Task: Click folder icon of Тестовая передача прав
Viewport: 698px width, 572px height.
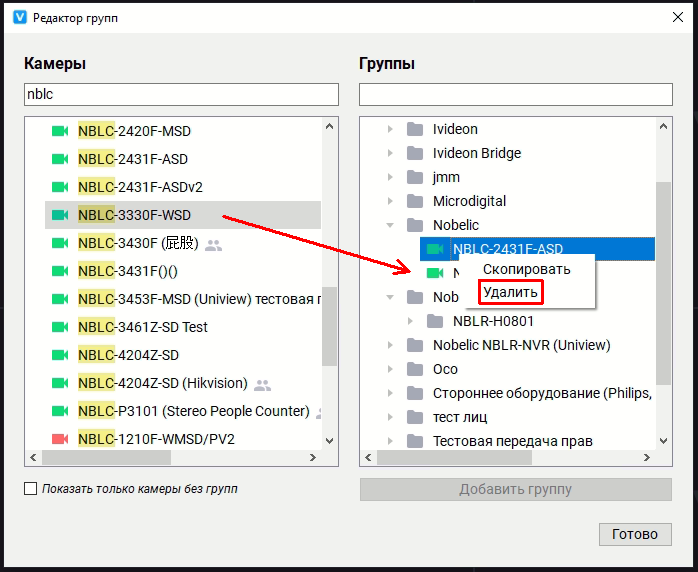Action: [x=415, y=441]
